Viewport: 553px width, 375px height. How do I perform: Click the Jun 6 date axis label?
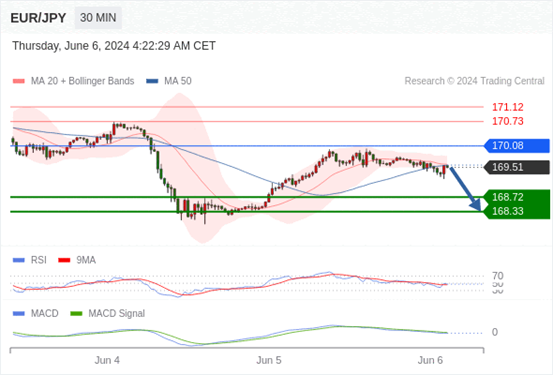[x=430, y=361]
